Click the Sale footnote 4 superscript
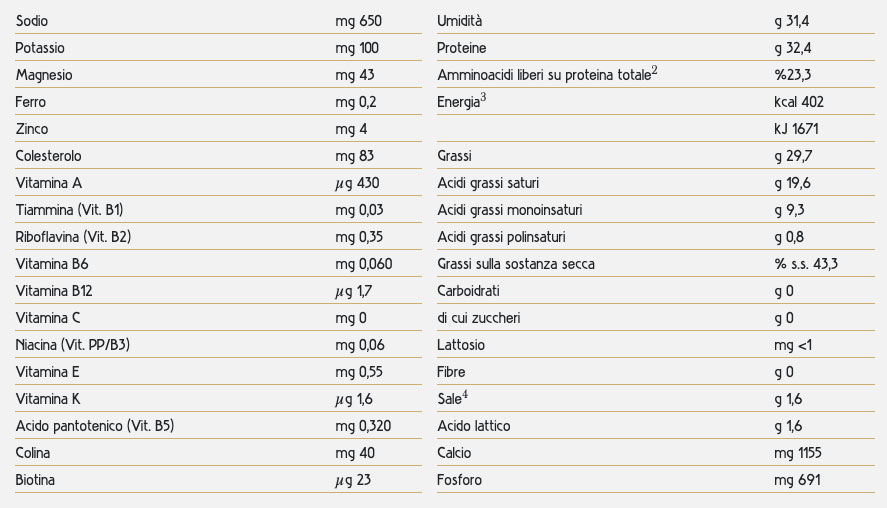887x508 pixels. click(x=465, y=394)
